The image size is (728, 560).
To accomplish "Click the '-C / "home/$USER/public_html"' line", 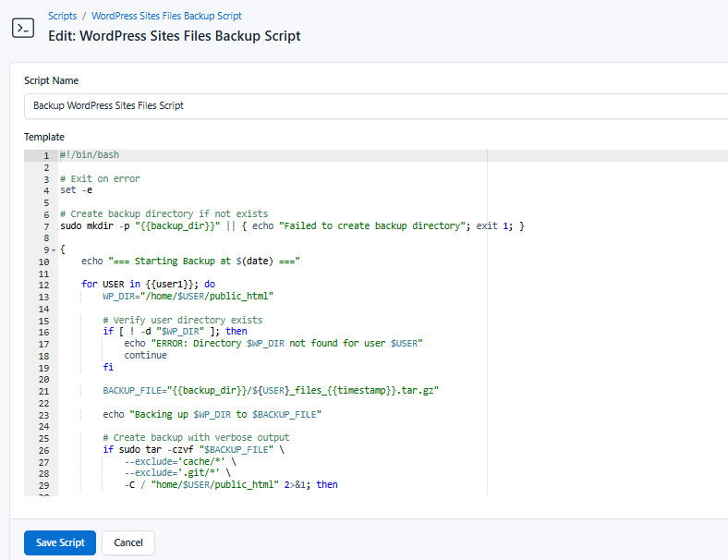I will coord(231,485).
